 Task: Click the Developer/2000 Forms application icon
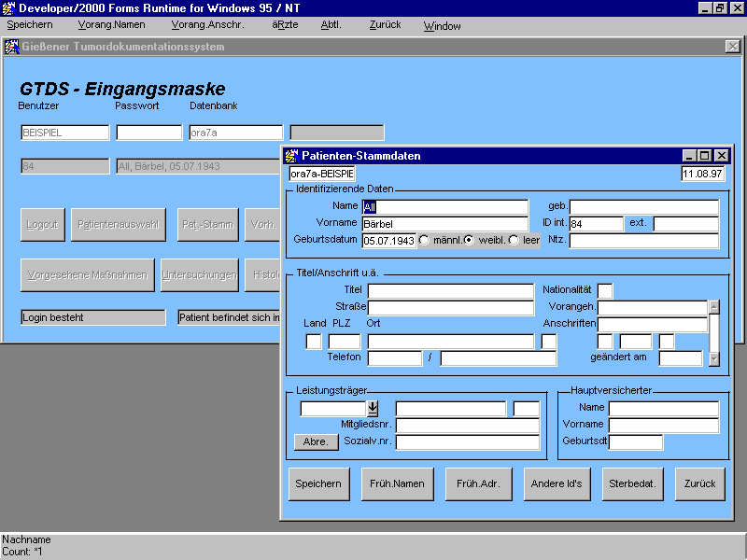9,8
